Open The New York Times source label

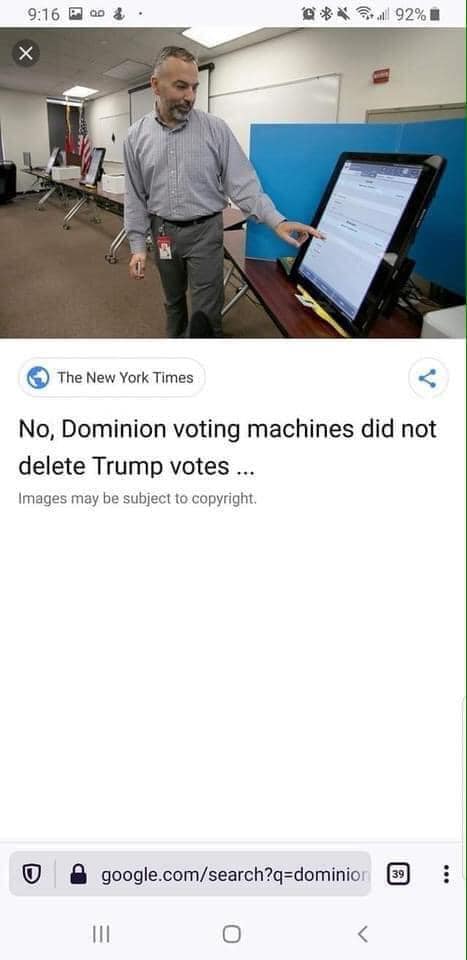pyautogui.click(x=125, y=377)
